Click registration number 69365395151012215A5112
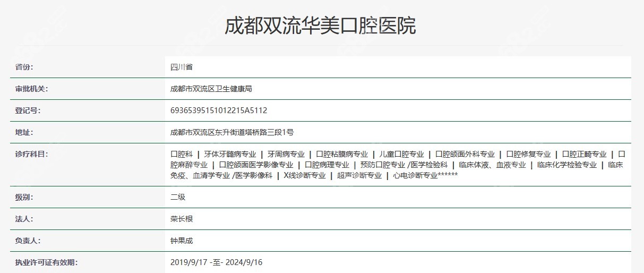 pyautogui.click(x=219, y=110)
